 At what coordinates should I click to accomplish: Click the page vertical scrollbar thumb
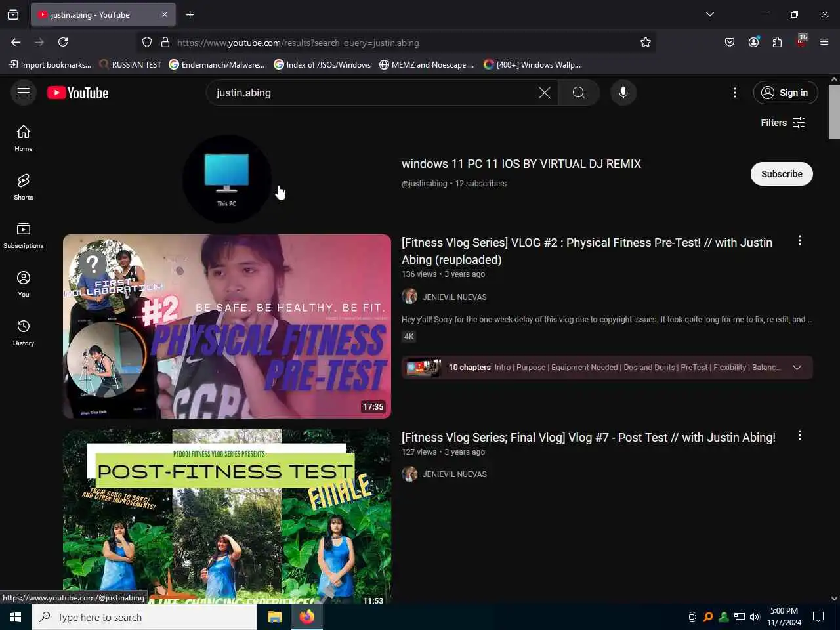(x=834, y=112)
